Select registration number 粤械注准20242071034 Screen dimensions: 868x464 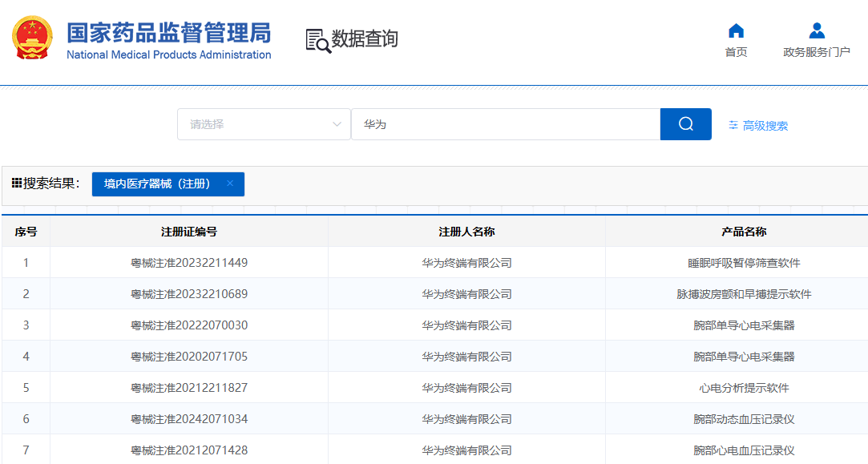189,419
